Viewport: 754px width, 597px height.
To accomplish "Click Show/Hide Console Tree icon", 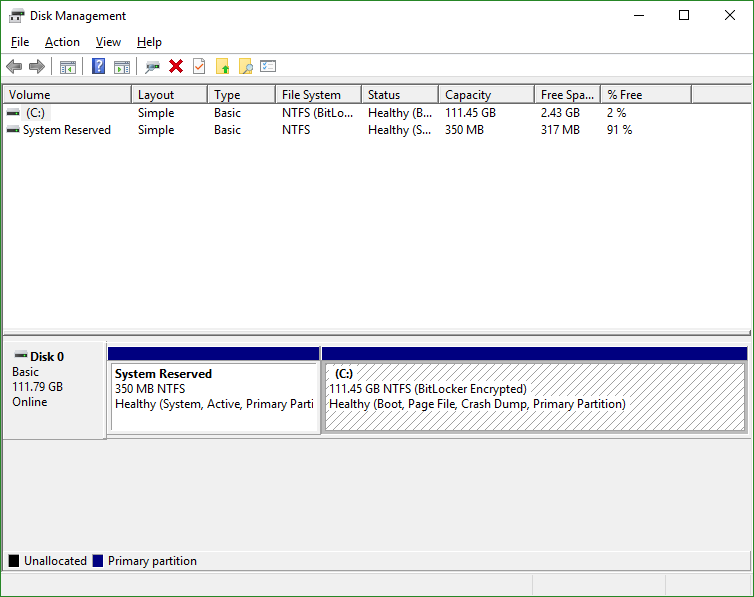I will (68, 67).
